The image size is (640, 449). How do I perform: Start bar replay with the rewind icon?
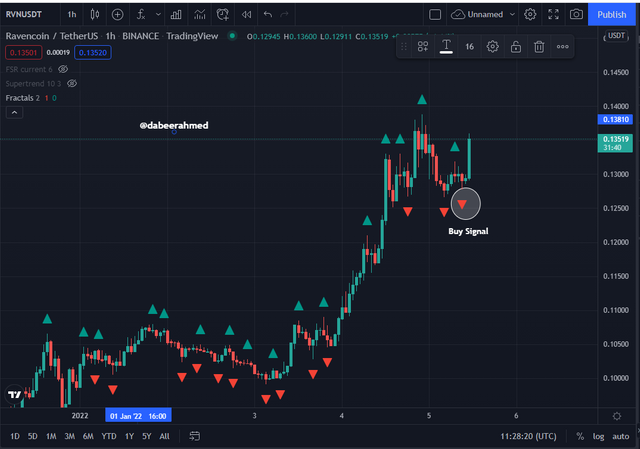(246, 15)
